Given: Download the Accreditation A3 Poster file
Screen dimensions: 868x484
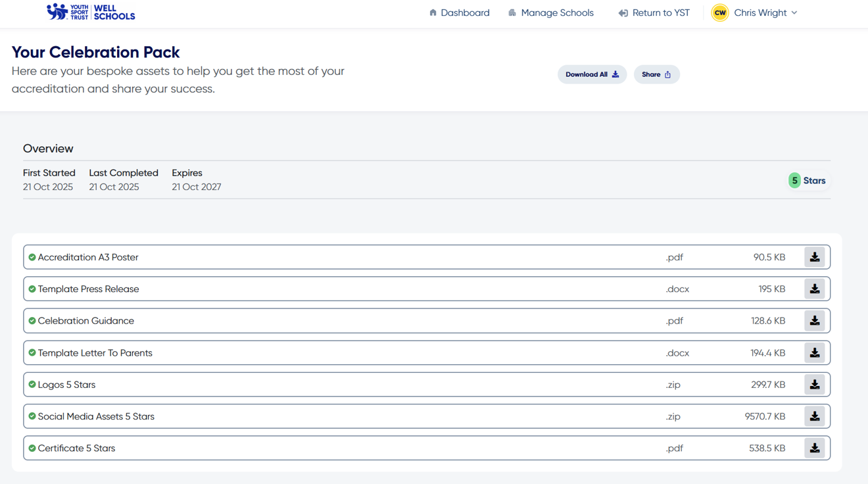Looking at the screenshot, I should (814, 257).
